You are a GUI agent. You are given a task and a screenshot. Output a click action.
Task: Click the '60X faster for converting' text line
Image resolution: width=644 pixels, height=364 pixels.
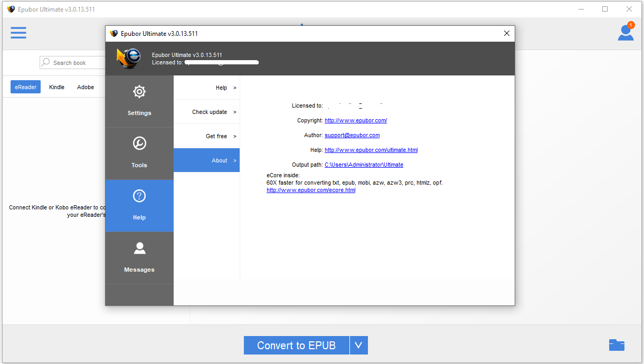(x=355, y=183)
